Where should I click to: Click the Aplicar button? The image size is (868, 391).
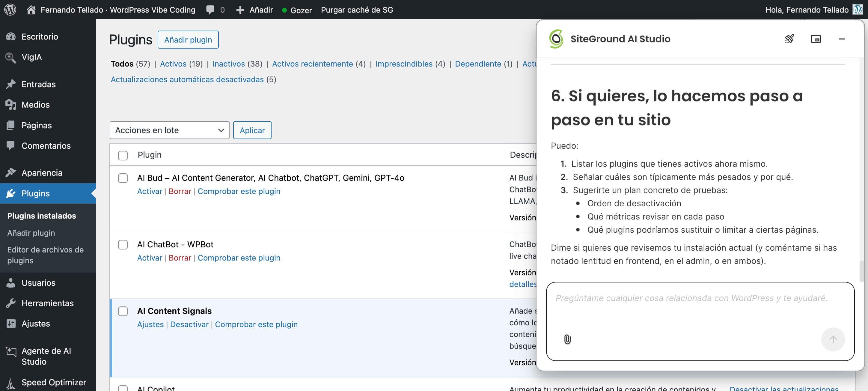coord(252,130)
